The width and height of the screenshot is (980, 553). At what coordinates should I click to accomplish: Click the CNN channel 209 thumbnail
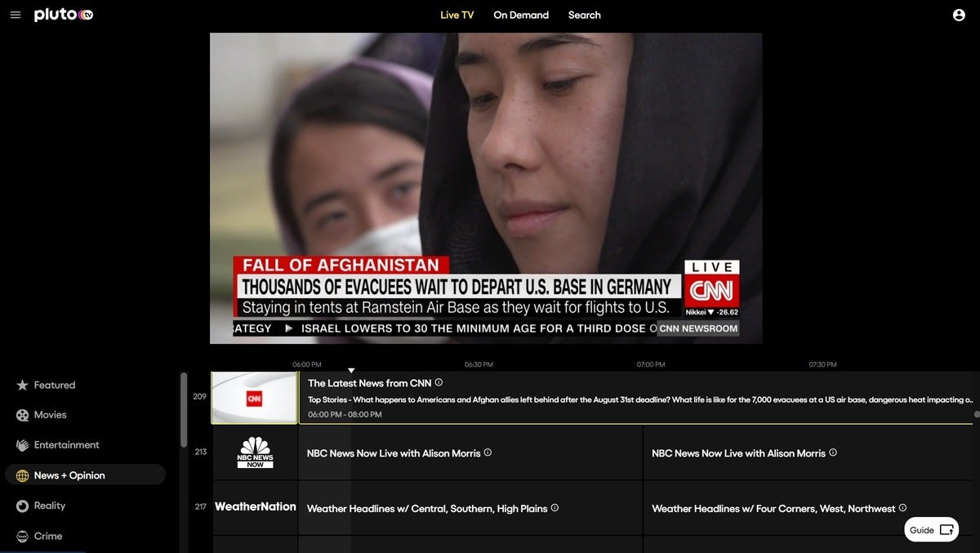255,398
